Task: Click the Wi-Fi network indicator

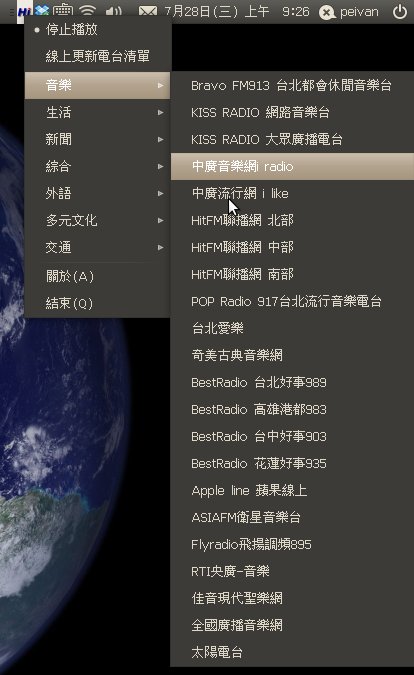Action: tap(88, 11)
